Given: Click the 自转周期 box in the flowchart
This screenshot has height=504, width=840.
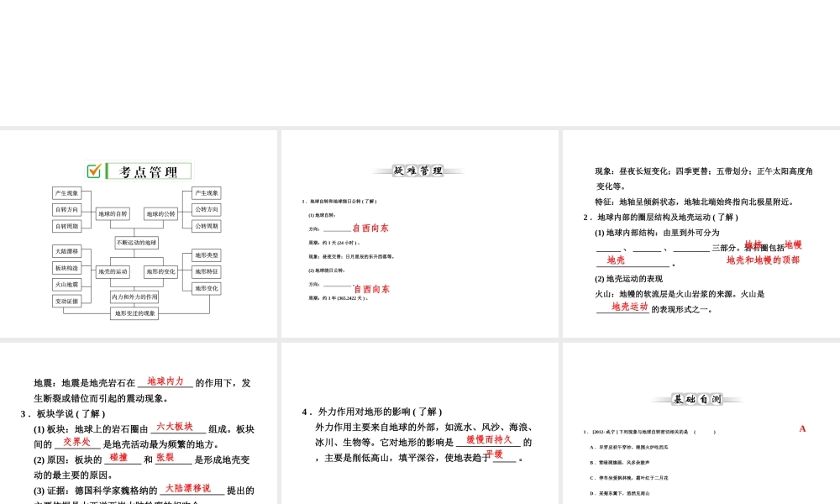Looking at the screenshot, I should 67,226.
